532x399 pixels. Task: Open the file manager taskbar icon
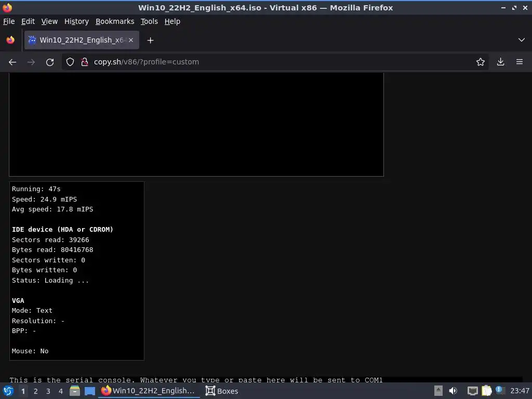coord(75,391)
